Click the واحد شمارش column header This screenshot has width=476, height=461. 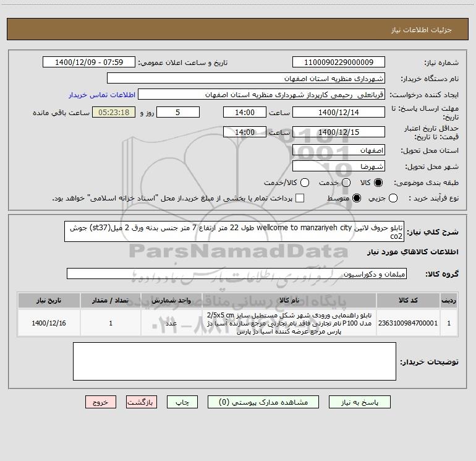[x=171, y=300]
